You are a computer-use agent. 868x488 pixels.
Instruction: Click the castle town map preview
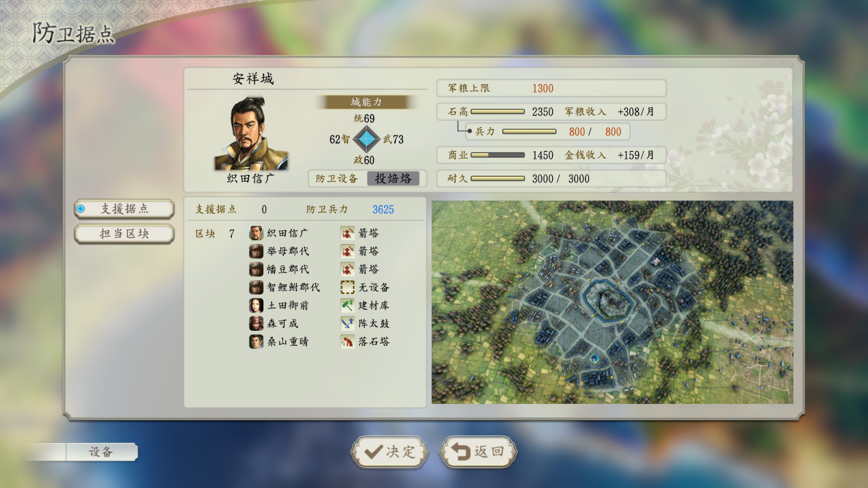(612, 301)
